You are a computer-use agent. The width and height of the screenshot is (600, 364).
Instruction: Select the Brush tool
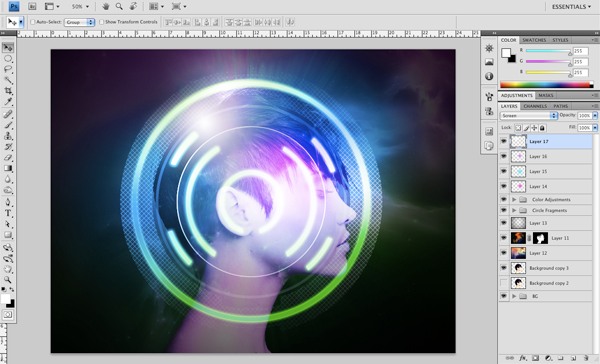[x=8, y=125]
